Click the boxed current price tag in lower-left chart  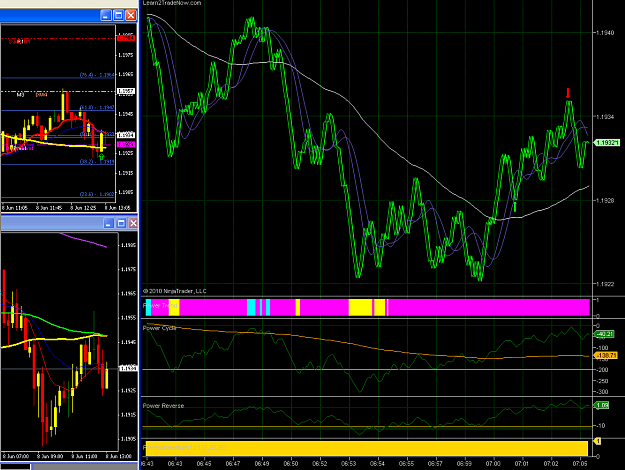point(128,368)
